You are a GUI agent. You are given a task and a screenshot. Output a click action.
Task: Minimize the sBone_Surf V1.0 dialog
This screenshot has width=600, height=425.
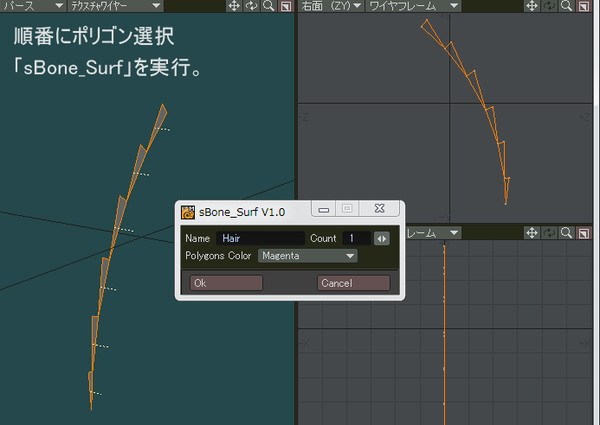coord(324,209)
